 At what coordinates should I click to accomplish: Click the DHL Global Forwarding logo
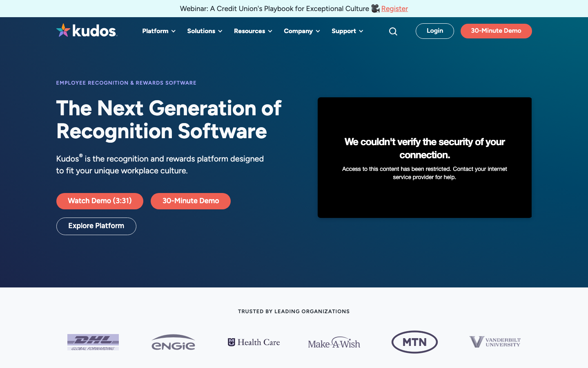93,342
